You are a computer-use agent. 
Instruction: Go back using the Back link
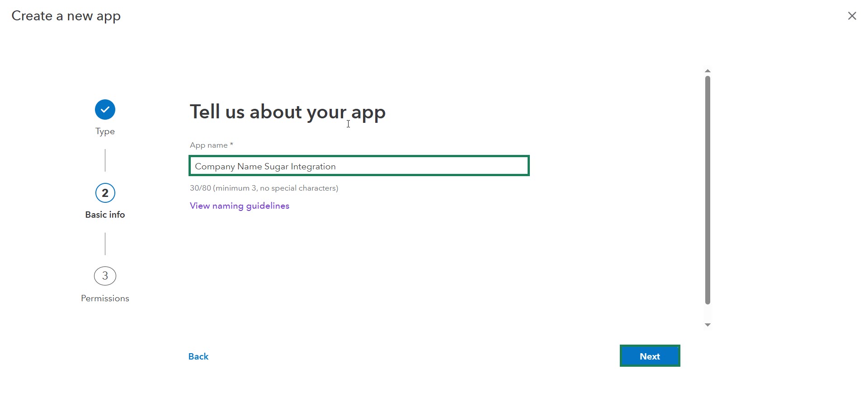[x=198, y=356]
